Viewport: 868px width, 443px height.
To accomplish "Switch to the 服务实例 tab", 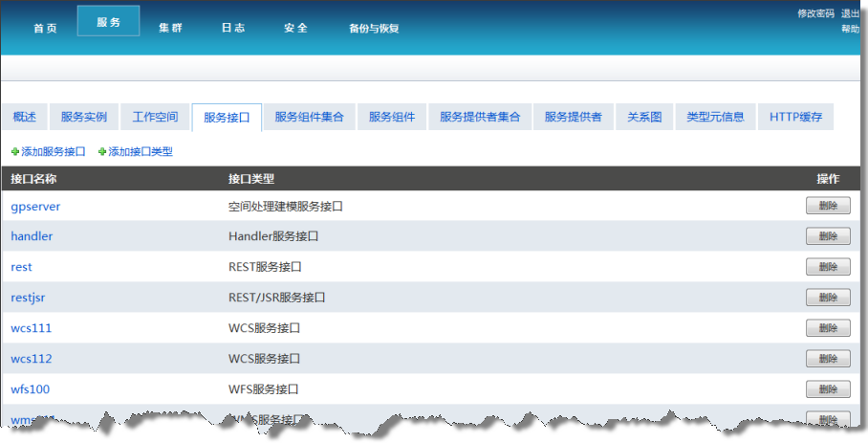I will click(83, 117).
